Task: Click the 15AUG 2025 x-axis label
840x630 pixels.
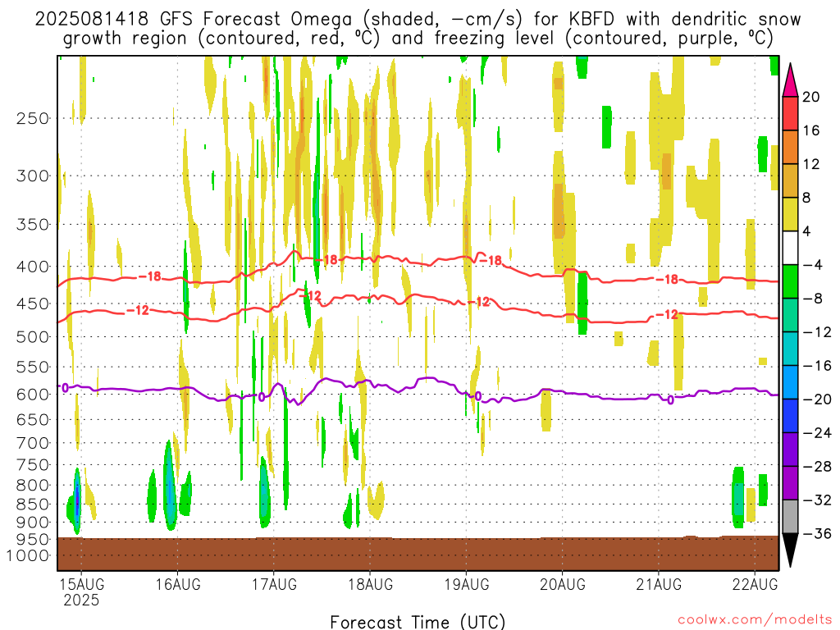Action: pyautogui.click(x=81, y=591)
